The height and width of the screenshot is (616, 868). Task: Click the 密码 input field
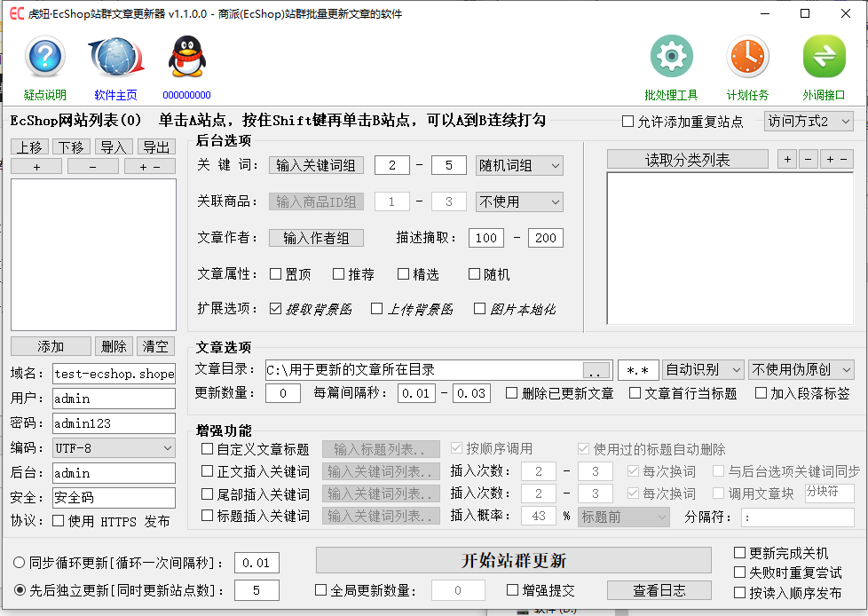(114, 423)
